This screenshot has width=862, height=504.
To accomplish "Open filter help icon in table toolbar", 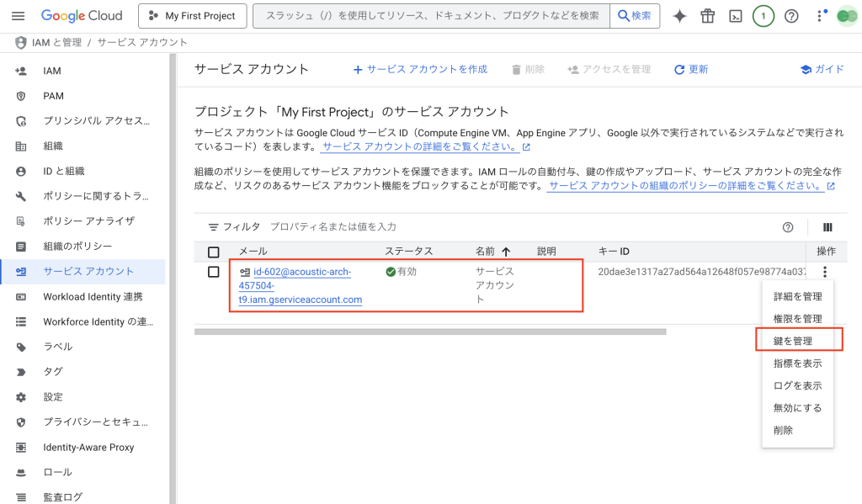I will pos(788,227).
